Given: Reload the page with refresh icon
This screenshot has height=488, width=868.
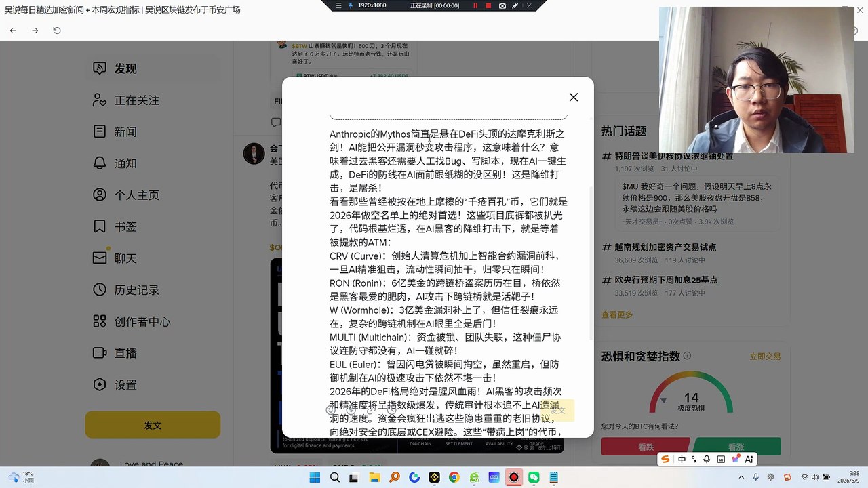Looking at the screenshot, I should click(x=57, y=30).
